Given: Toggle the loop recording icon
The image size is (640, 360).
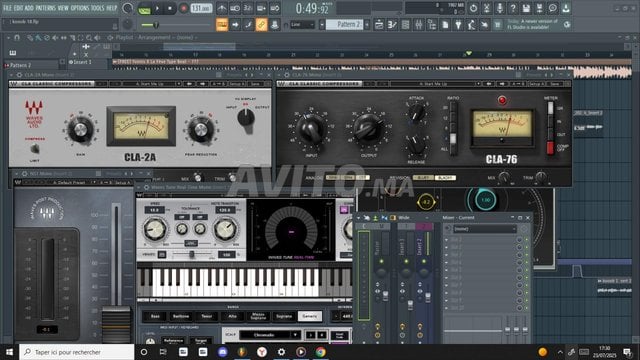Looking at the screenshot, I should (275, 8).
